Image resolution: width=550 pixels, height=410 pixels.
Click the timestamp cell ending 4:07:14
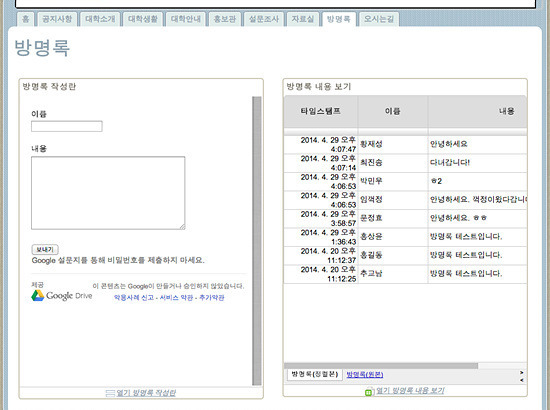(x=321, y=163)
